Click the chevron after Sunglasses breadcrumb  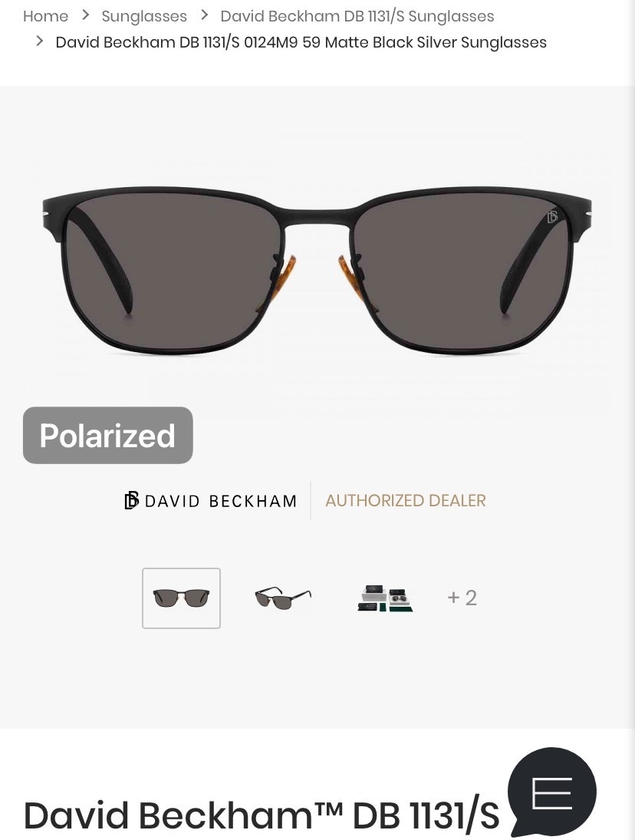point(204,15)
